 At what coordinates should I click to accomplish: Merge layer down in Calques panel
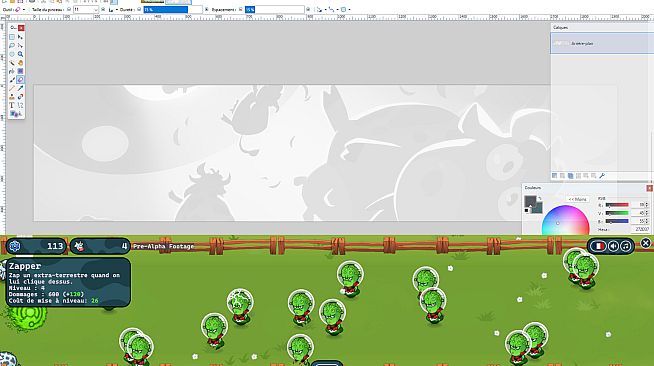(x=578, y=175)
